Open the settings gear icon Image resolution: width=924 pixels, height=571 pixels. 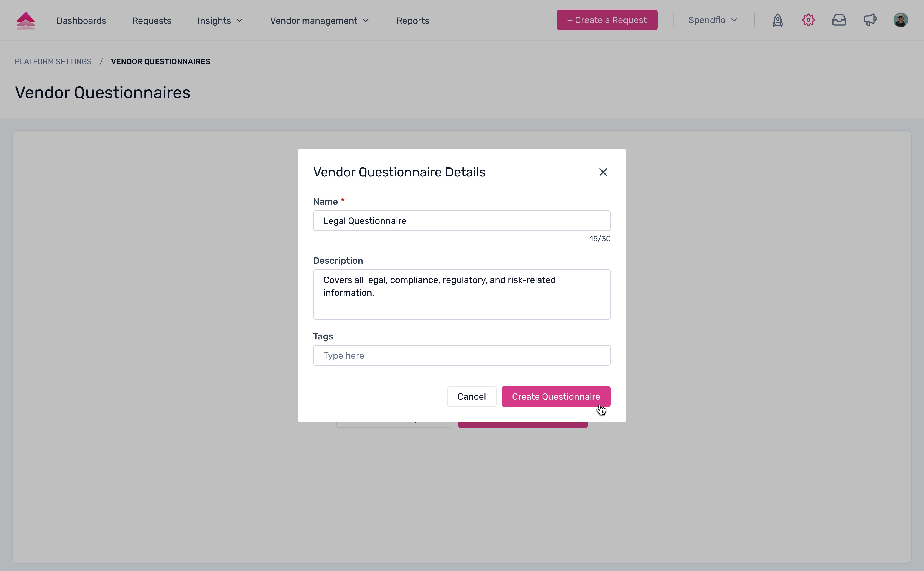pos(808,20)
